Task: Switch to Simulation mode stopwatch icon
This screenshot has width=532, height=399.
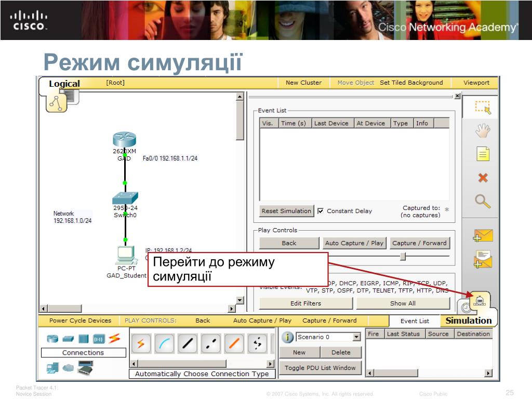Action: point(480,300)
